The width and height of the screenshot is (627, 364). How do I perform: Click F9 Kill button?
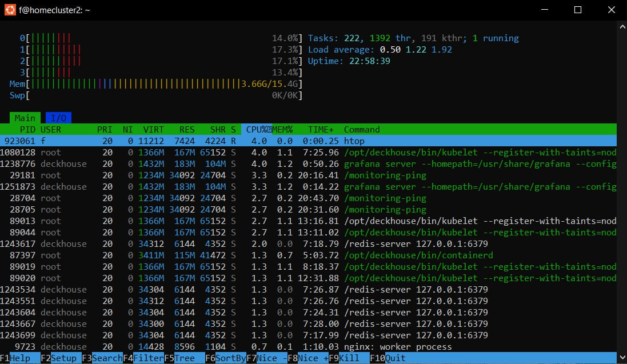[349, 358]
